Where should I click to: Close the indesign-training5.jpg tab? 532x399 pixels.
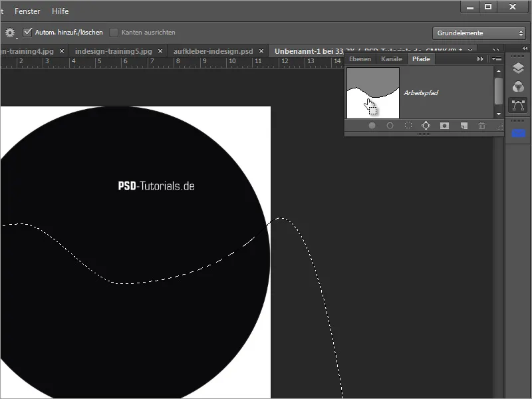tap(160, 51)
